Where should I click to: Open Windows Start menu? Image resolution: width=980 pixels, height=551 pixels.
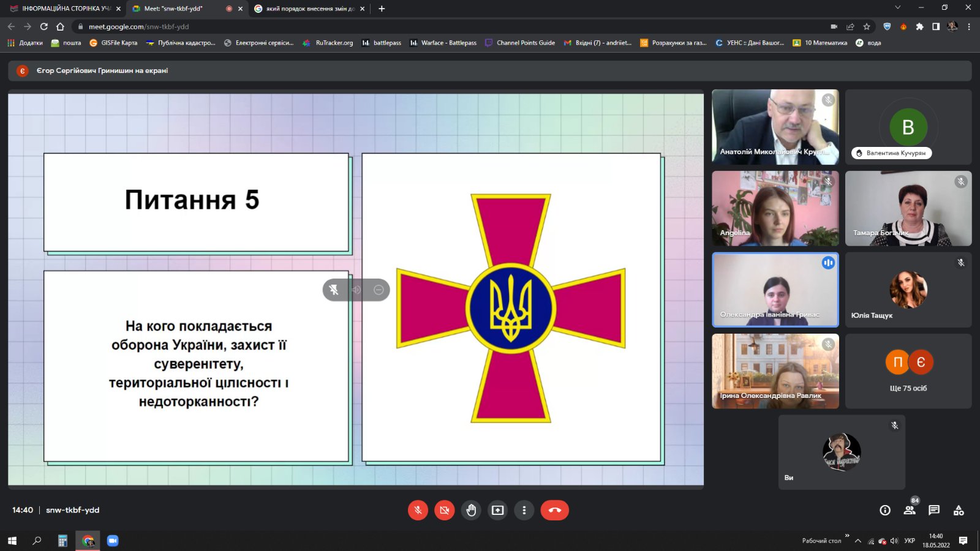12,541
